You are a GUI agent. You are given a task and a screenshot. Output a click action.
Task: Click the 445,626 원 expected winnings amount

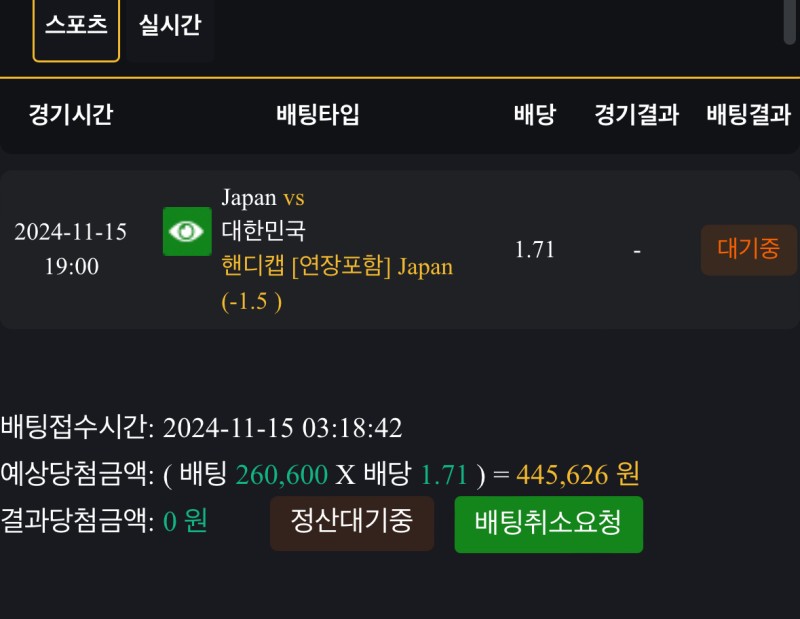578,475
